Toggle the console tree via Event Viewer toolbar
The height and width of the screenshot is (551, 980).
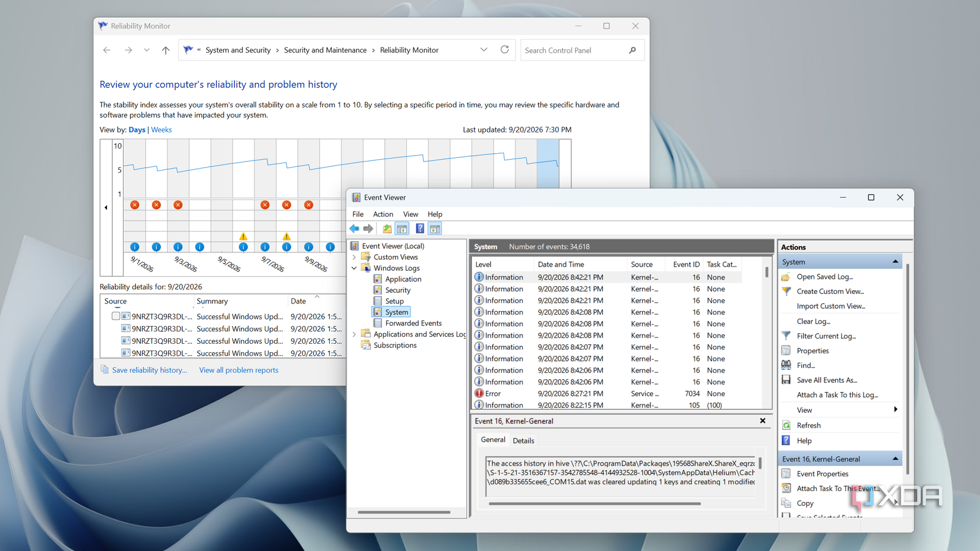402,229
